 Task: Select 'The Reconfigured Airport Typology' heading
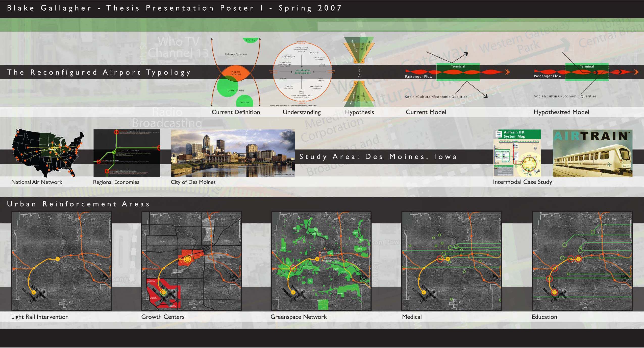[99, 72]
